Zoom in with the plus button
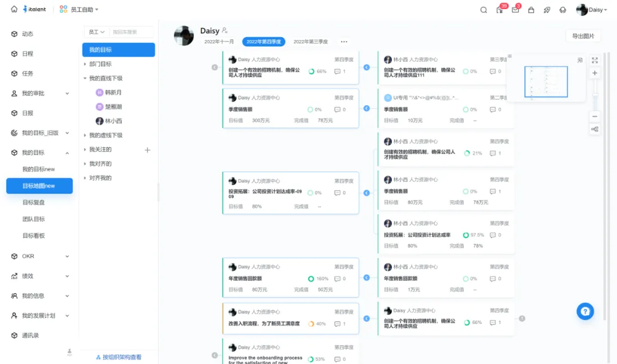617x364 pixels. click(595, 73)
